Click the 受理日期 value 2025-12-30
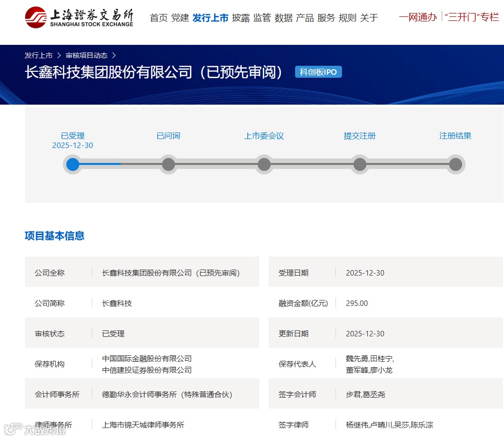The width and height of the screenshot is (504, 439). pyautogui.click(x=365, y=273)
